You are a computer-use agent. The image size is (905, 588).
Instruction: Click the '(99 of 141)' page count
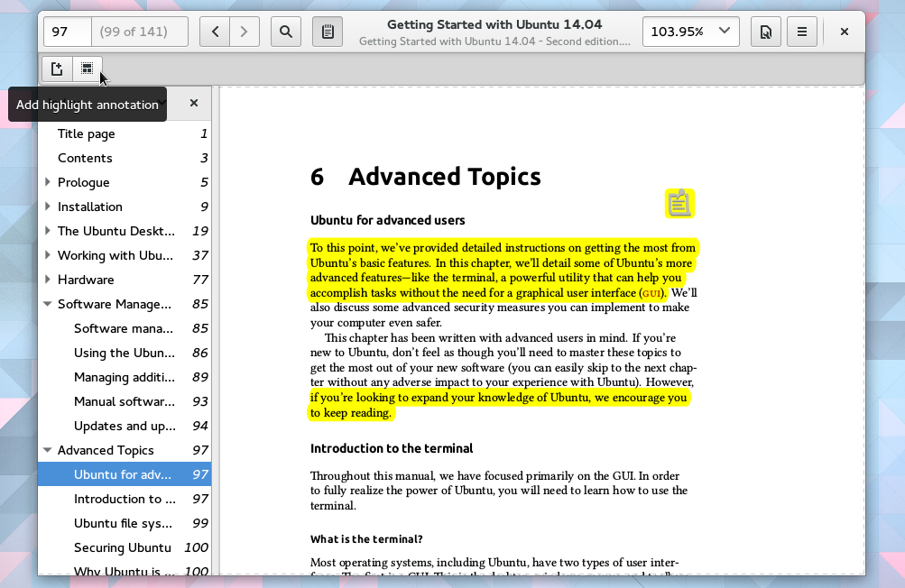pos(134,32)
